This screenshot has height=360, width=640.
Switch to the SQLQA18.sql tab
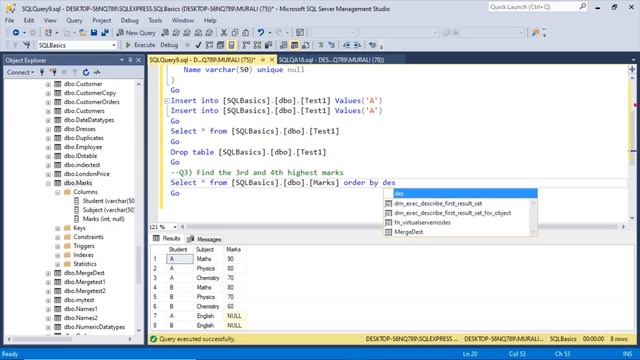coord(331,60)
